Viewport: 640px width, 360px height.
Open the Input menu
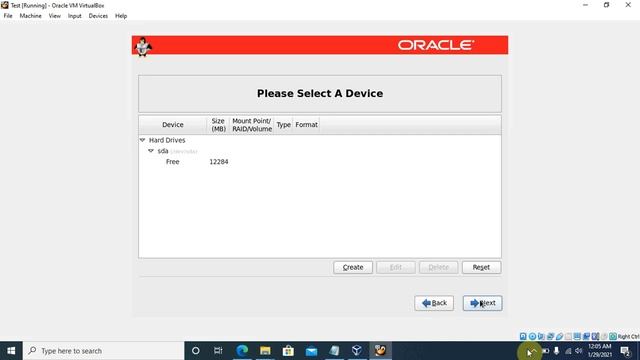point(75,16)
